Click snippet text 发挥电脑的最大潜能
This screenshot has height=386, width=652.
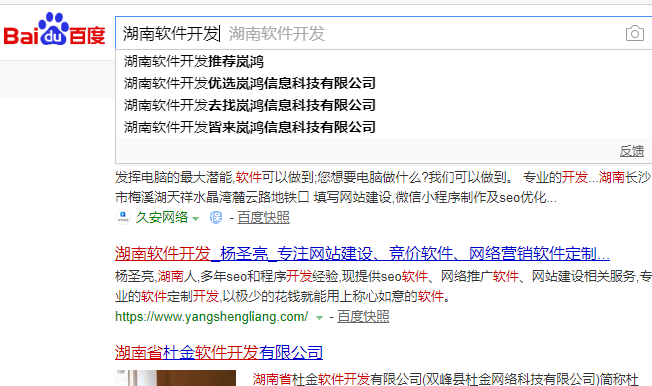pos(173,178)
